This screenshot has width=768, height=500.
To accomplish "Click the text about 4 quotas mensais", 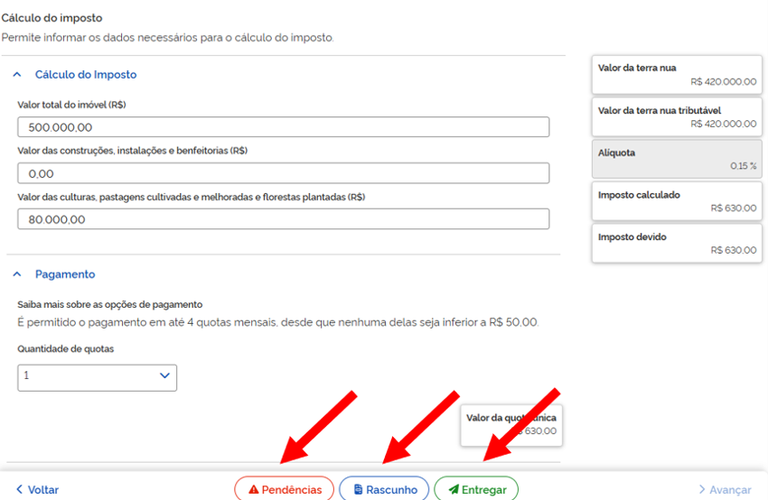I will [278, 323].
